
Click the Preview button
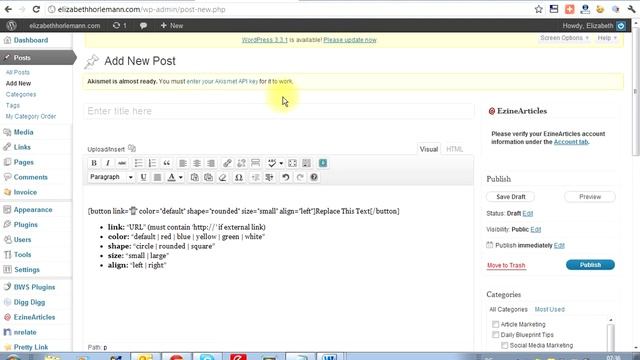[x=590, y=197]
